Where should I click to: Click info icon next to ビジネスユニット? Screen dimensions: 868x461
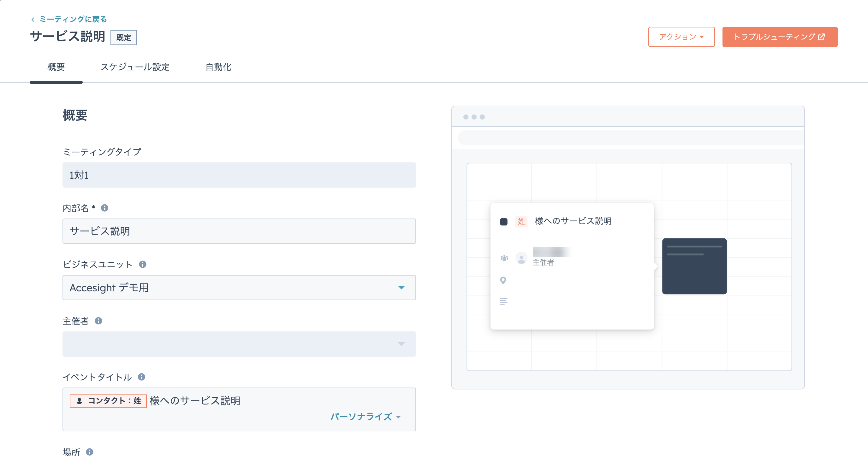(143, 264)
